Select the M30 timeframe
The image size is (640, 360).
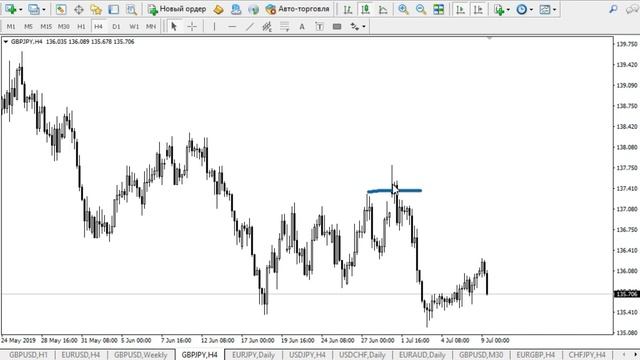[x=64, y=27]
